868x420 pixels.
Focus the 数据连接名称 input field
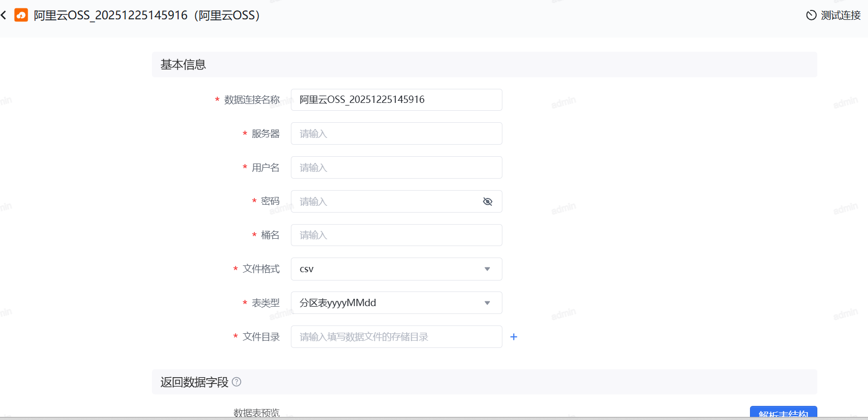click(396, 100)
